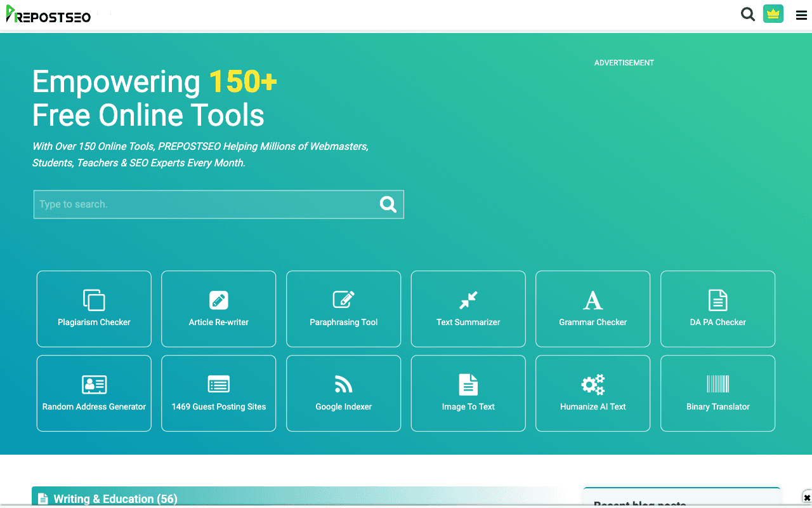
Task: Open the 1469 Guest Posting Sites label
Action: (x=219, y=406)
